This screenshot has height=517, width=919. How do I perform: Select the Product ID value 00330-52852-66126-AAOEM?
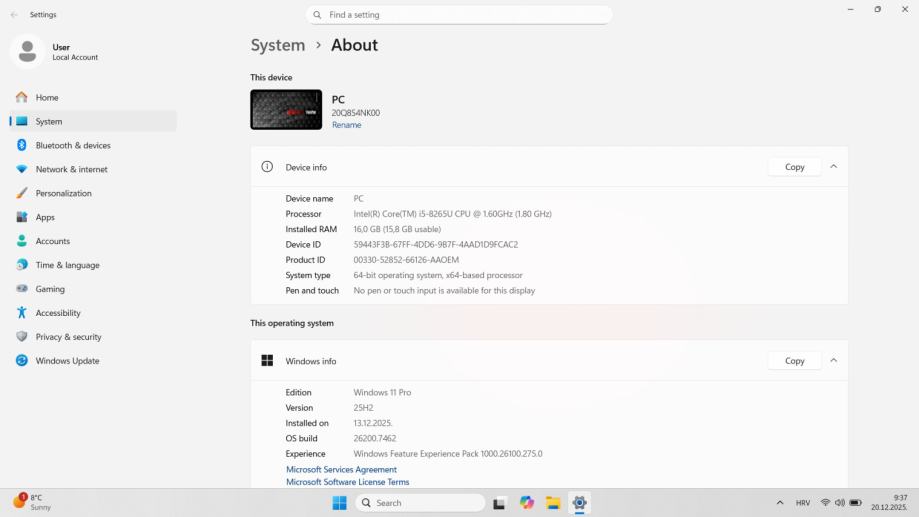(406, 260)
